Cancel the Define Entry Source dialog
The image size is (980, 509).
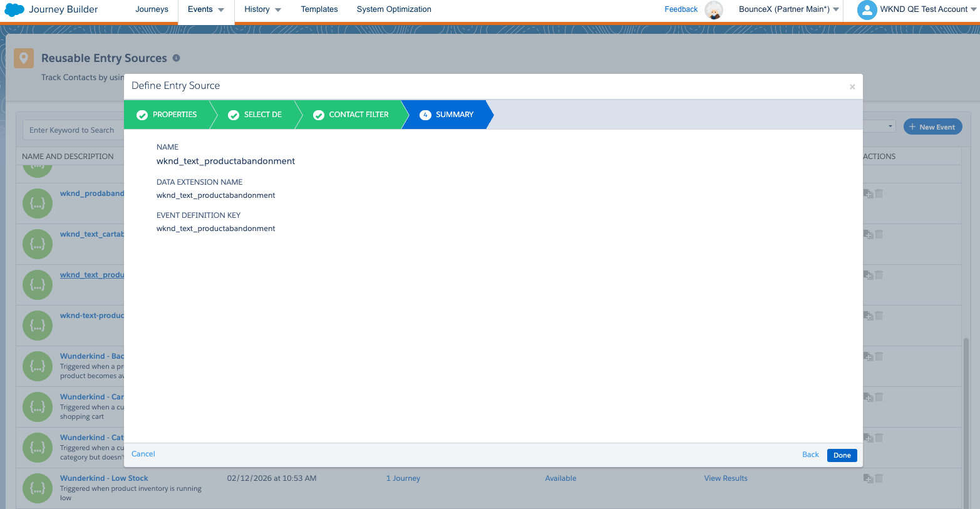pyautogui.click(x=143, y=454)
